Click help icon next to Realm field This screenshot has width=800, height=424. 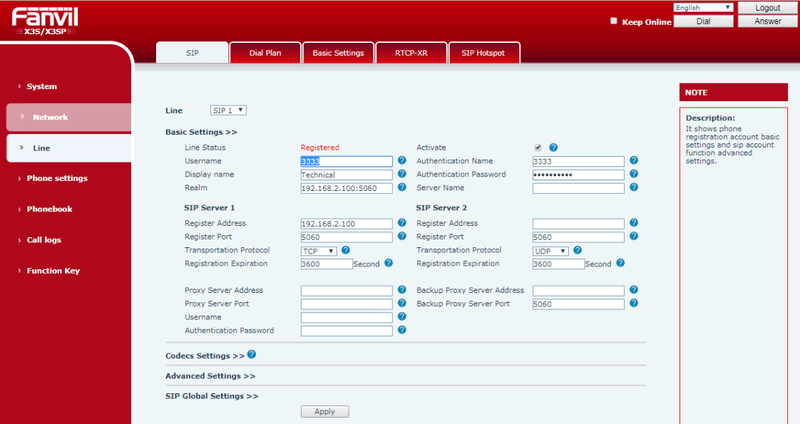click(x=402, y=187)
